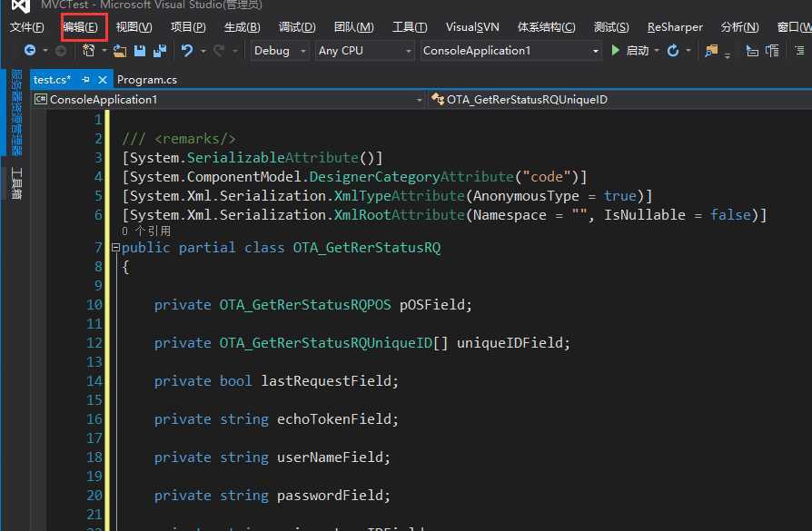Open the 编辑(E) menu
Image resolution: width=812 pixels, height=531 pixels.
[x=80, y=27]
